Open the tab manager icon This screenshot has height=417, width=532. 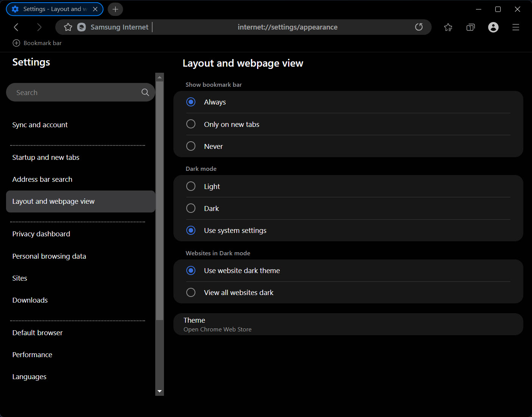[x=470, y=27]
